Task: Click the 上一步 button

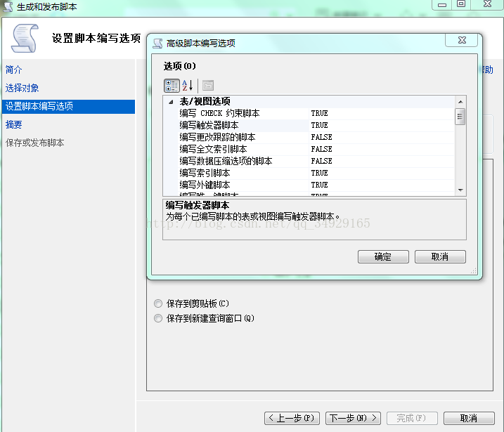Action: coord(292,418)
